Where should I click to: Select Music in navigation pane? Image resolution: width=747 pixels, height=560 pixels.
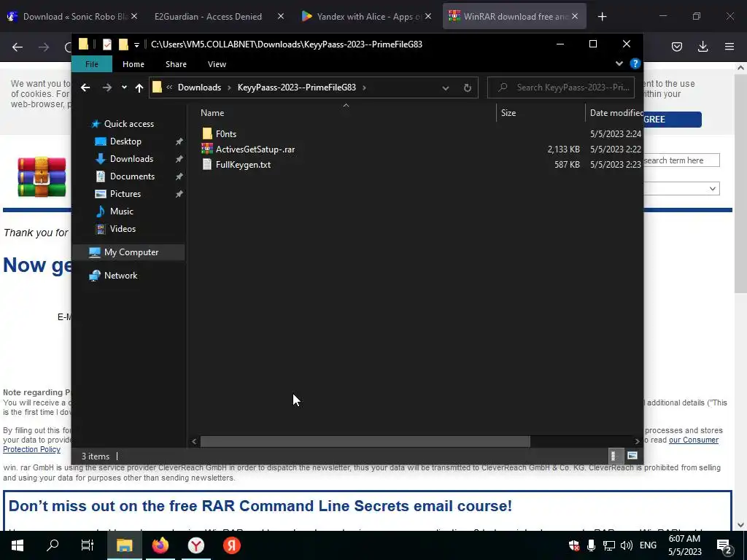122,211
